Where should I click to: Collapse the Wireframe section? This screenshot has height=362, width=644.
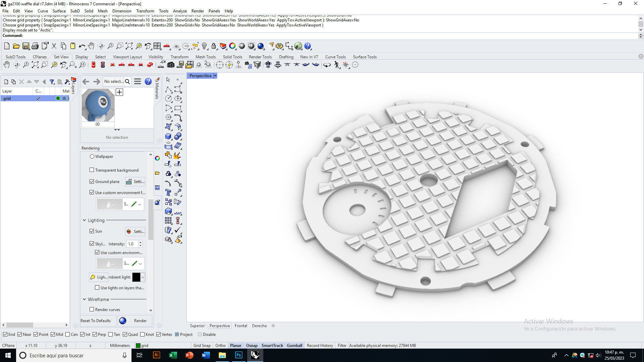coord(84,299)
